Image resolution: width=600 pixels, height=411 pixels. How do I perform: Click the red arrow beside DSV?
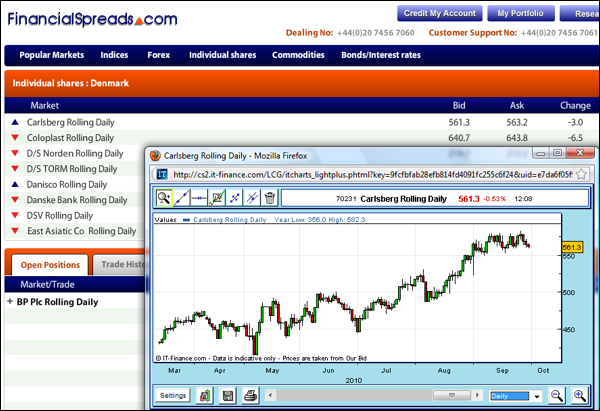pos(15,215)
